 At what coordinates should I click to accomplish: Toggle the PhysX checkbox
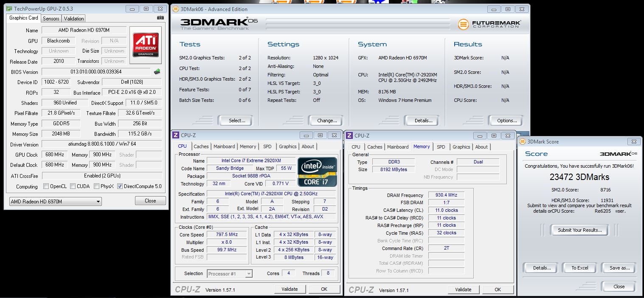(97, 186)
